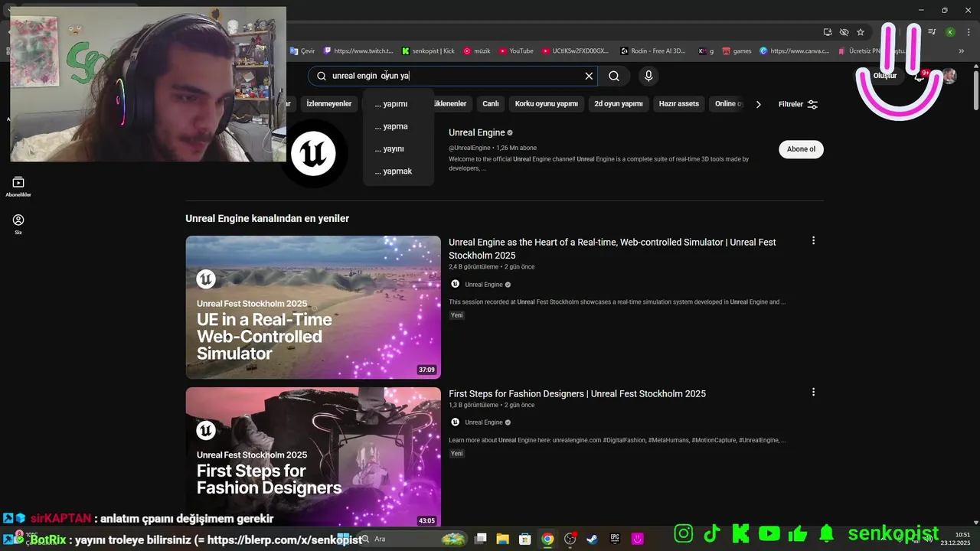This screenshot has width=980, height=551.
Task: Open the Chrome media control icon
Action: click(932, 32)
